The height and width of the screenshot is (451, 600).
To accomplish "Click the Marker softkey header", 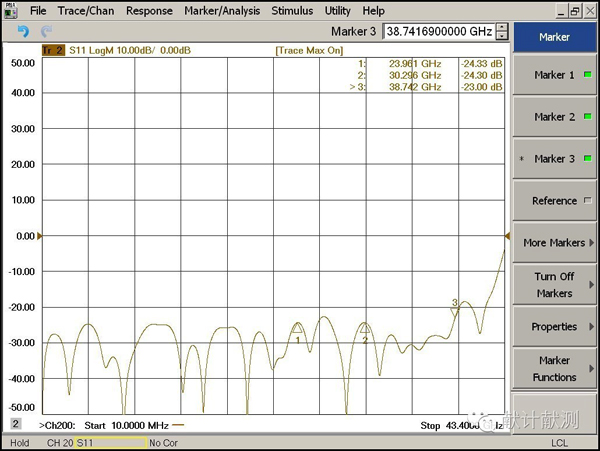I will coord(554,37).
